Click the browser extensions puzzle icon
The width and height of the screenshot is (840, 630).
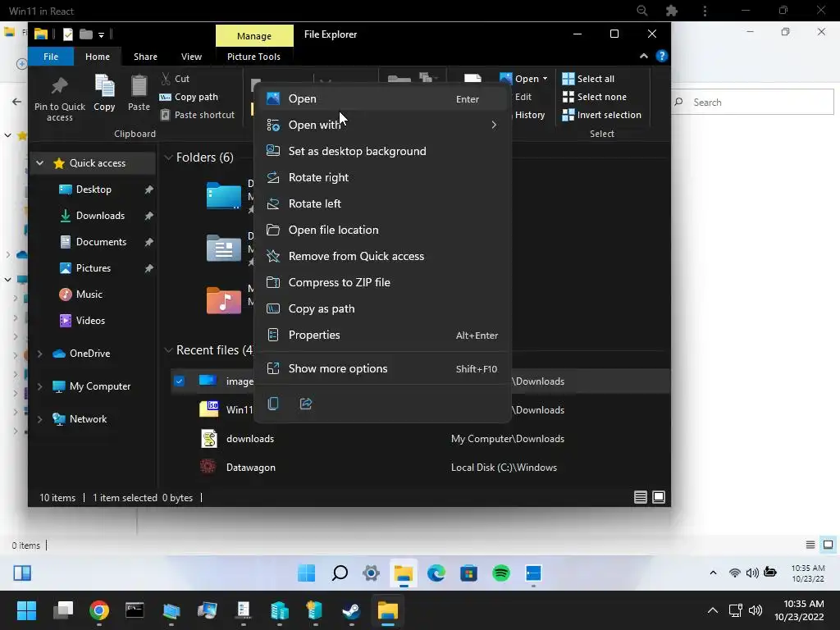tap(672, 11)
